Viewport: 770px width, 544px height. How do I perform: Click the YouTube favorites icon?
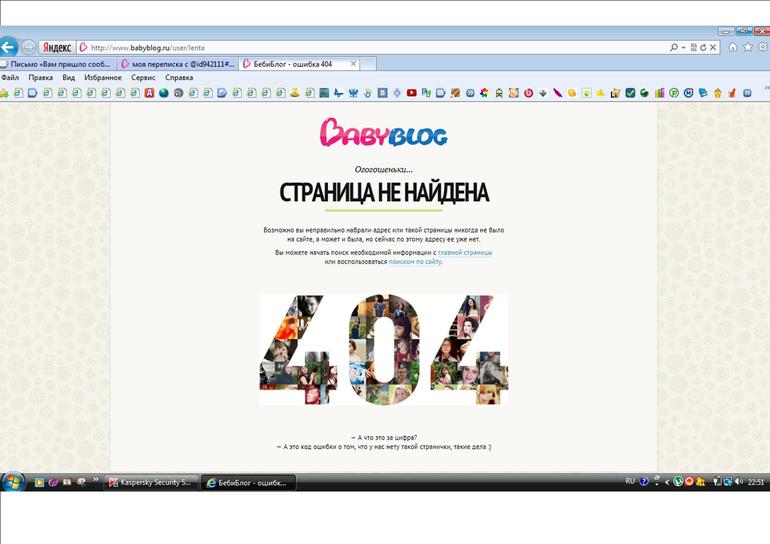[x=412, y=93]
